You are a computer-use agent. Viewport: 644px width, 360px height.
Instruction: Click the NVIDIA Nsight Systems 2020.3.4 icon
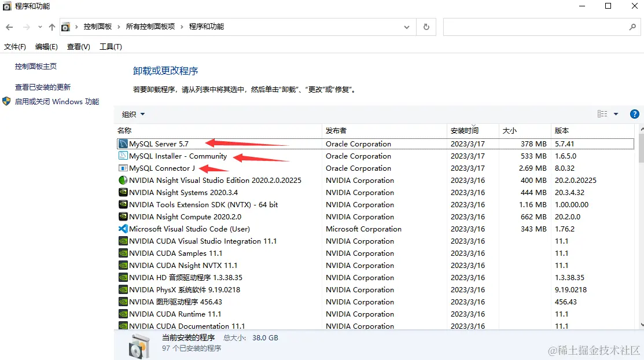(x=123, y=192)
